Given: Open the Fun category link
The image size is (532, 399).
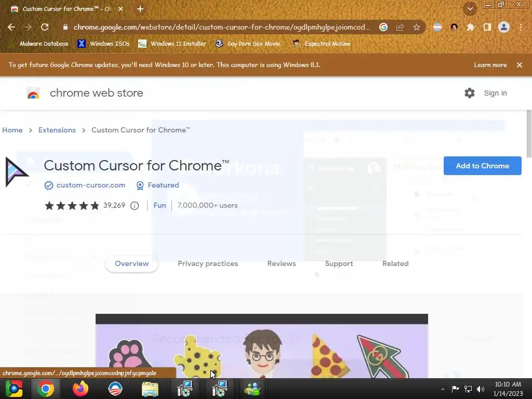Looking at the screenshot, I should tap(159, 205).
